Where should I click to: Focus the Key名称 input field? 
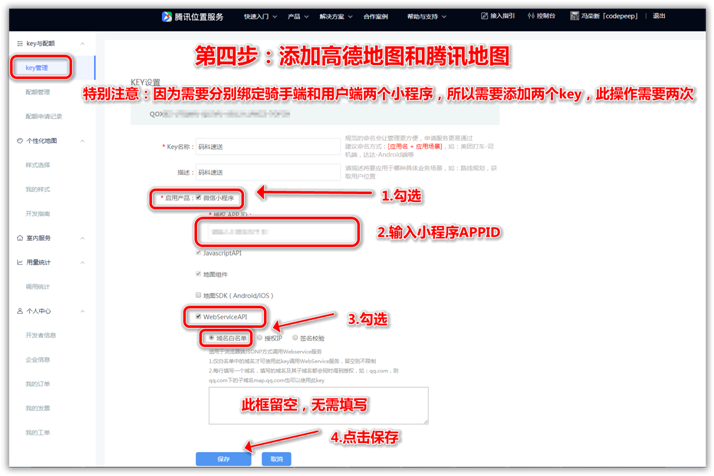pos(268,147)
